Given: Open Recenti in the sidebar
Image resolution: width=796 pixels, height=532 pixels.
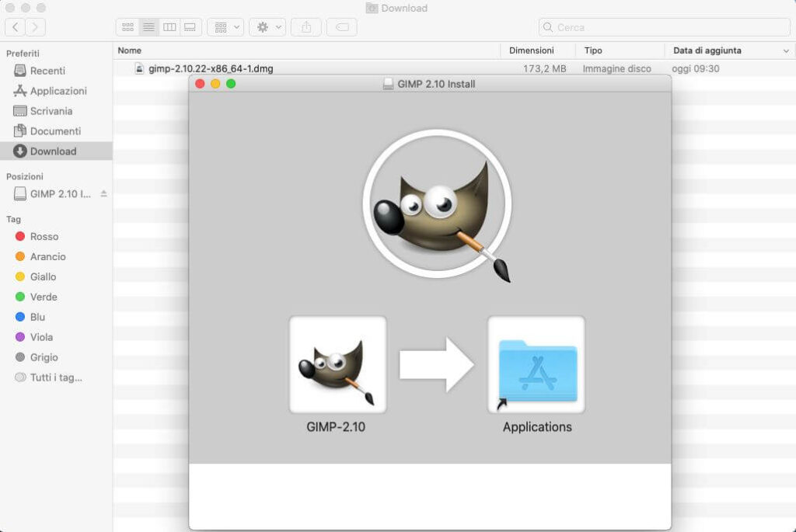Looking at the screenshot, I should tap(56, 71).
